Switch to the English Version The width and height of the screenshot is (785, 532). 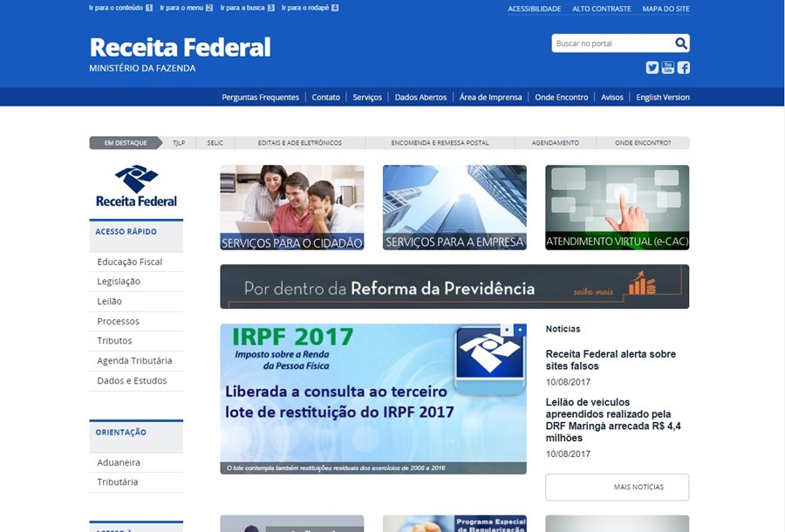point(662,97)
